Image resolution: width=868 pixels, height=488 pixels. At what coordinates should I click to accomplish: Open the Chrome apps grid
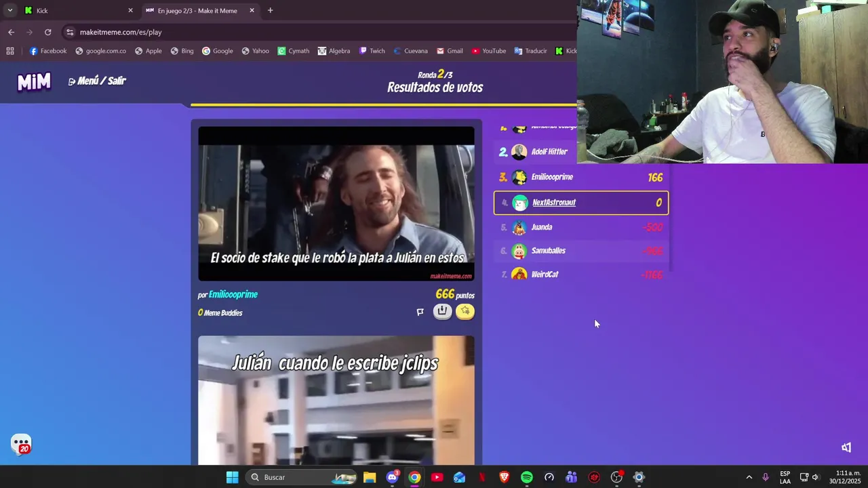pos(10,51)
